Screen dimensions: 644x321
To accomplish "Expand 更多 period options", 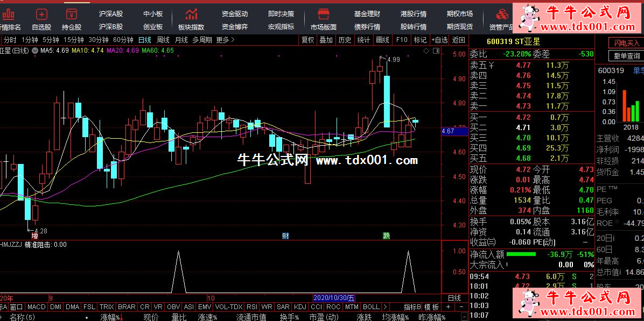I will [225, 40].
